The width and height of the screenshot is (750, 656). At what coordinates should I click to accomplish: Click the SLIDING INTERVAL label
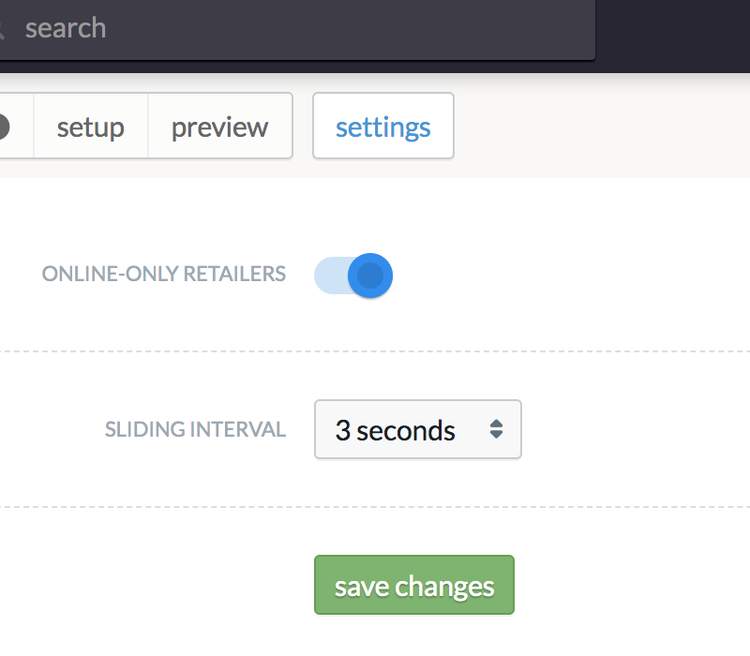[195, 429]
